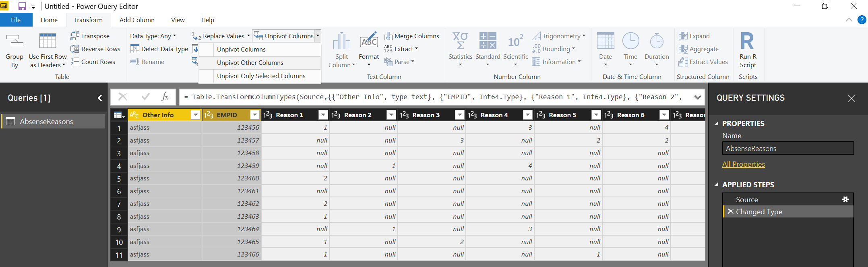This screenshot has width=868, height=267.
Task: Open the Time column options
Action: pyautogui.click(x=630, y=49)
